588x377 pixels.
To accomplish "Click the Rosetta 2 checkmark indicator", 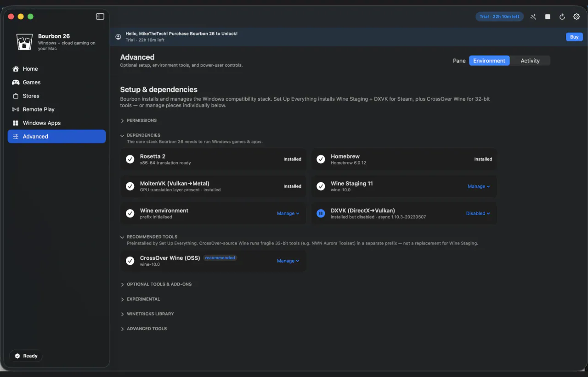I will pos(130,159).
